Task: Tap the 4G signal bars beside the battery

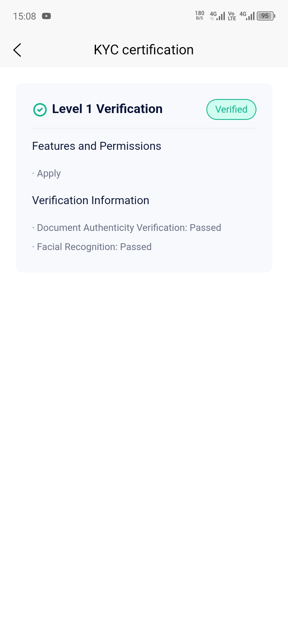Action: (x=247, y=16)
